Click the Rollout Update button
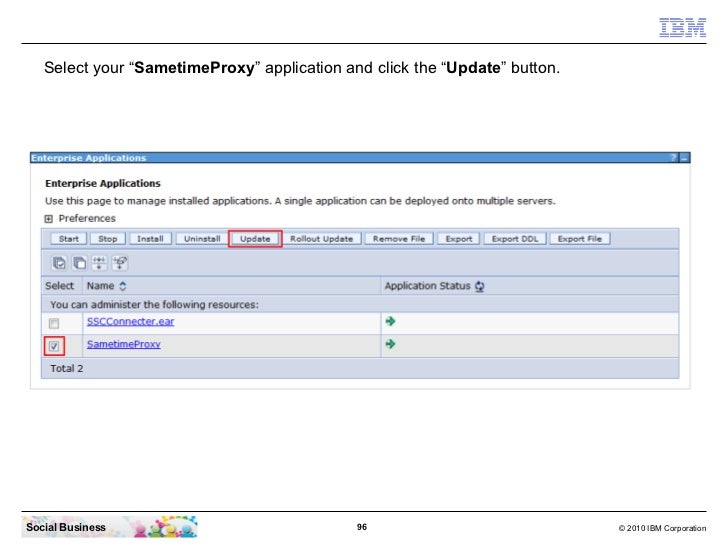This screenshot has width=728, height=546. (x=322, y=239)
